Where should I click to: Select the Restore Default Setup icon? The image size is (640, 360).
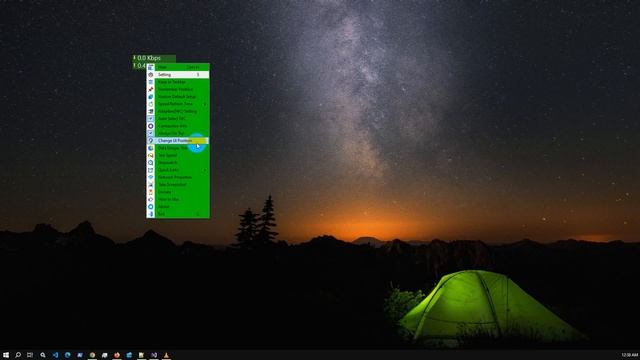point(151,97)
